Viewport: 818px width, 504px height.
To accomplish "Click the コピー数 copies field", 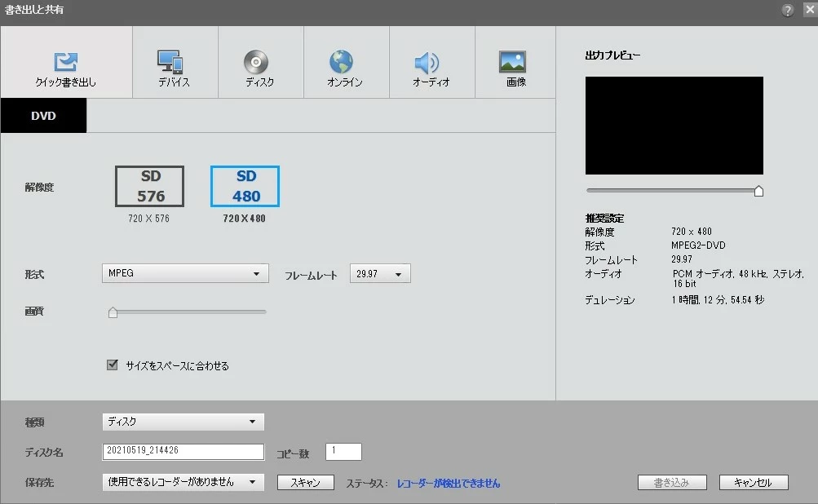I will click(x=343, y=451).
